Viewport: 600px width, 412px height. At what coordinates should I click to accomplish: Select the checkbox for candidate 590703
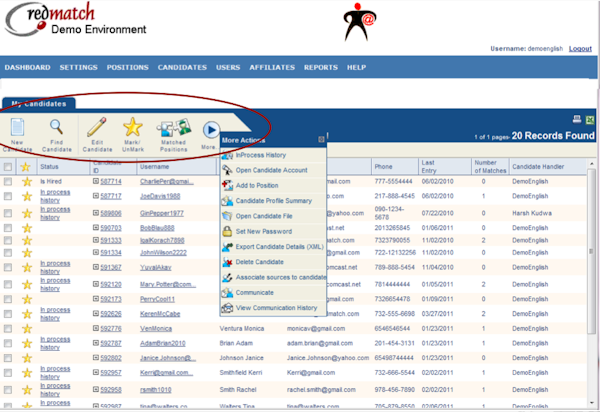(8, 228)
